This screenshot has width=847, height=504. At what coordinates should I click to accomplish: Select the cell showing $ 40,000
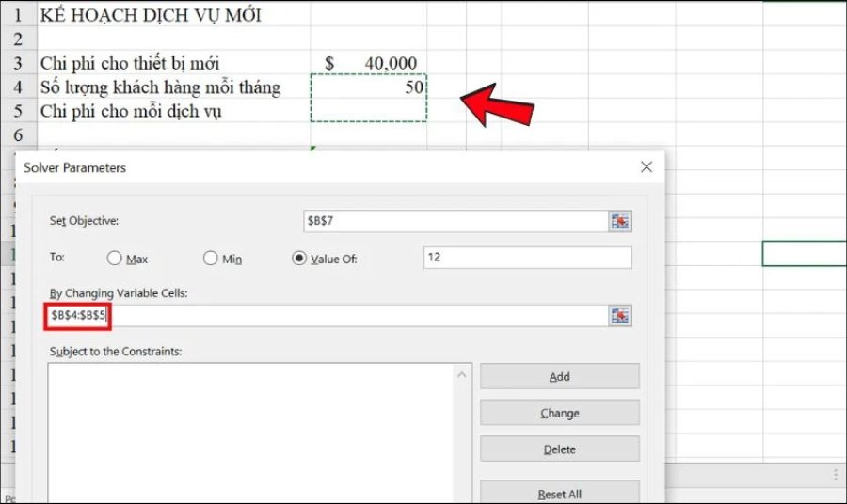[x=368, y=63]
